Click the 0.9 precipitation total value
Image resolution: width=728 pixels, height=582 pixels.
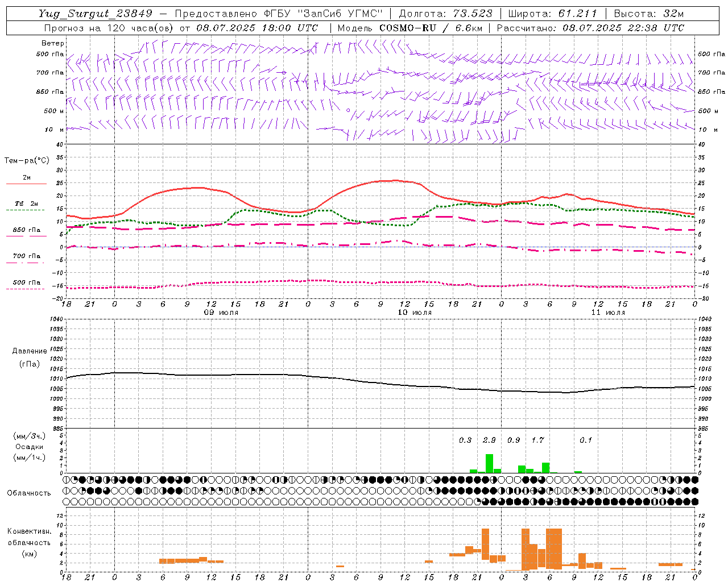click(514, 440)
